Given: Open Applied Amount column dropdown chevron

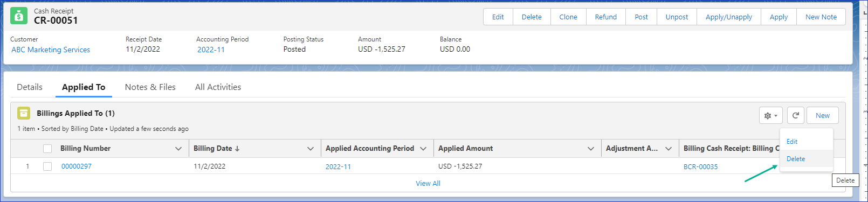Looking at the screenshot, I should tap(591, 149).
